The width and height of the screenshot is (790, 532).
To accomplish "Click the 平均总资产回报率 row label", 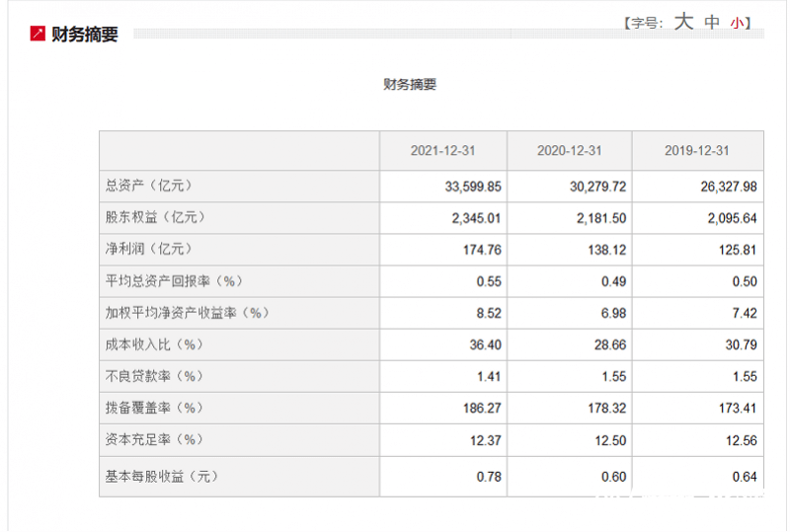I will (174, 281).
